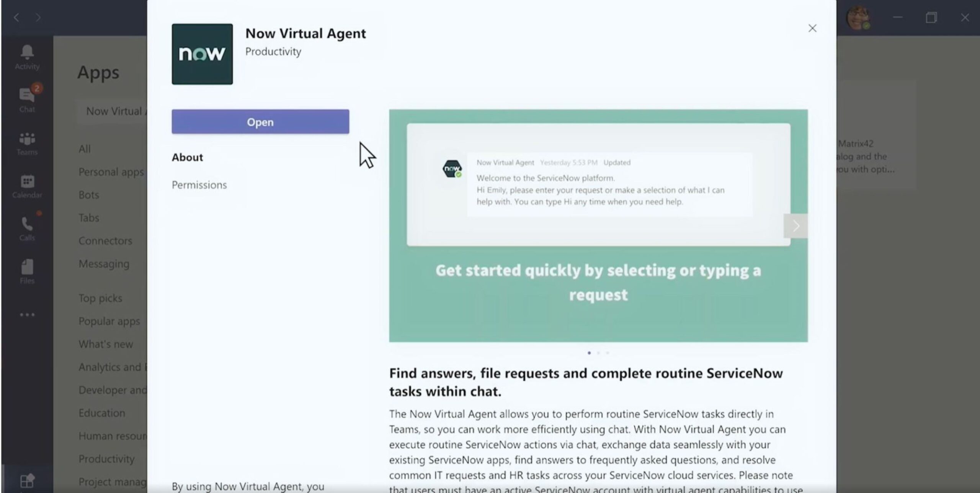The width and height of the screenshot is (980, 493).
Task: Open the Now Virtual Agent app
Action: (260, 122)
